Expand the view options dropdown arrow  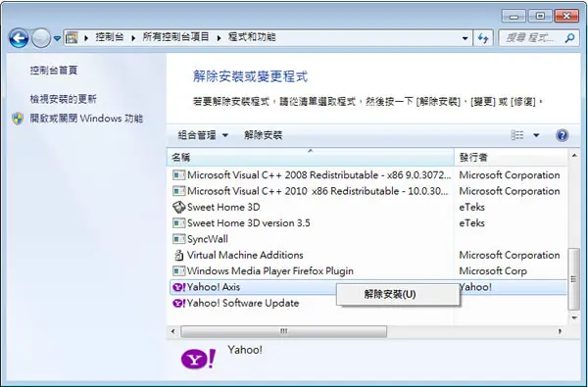click(536, 135)
